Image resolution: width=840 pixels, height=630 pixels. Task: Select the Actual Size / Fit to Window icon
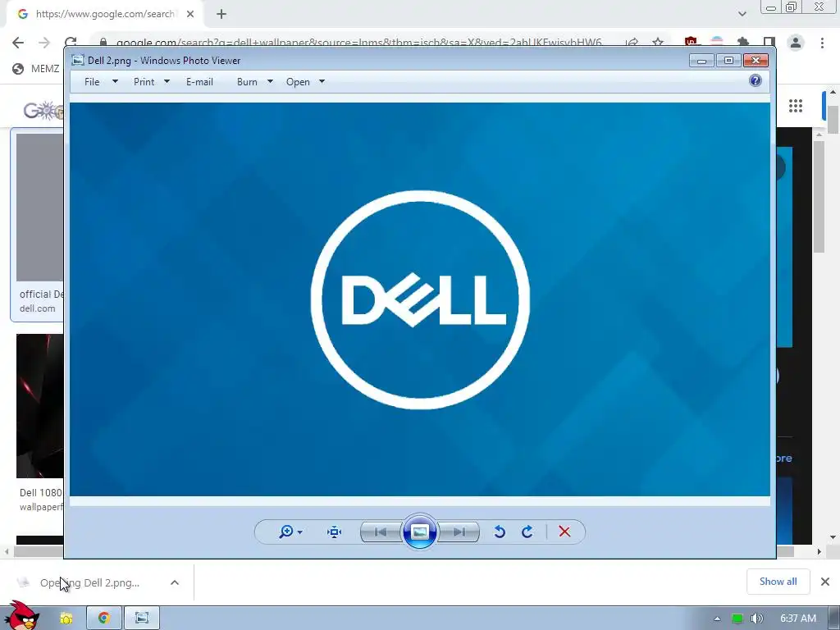click(x=335, y=532)
